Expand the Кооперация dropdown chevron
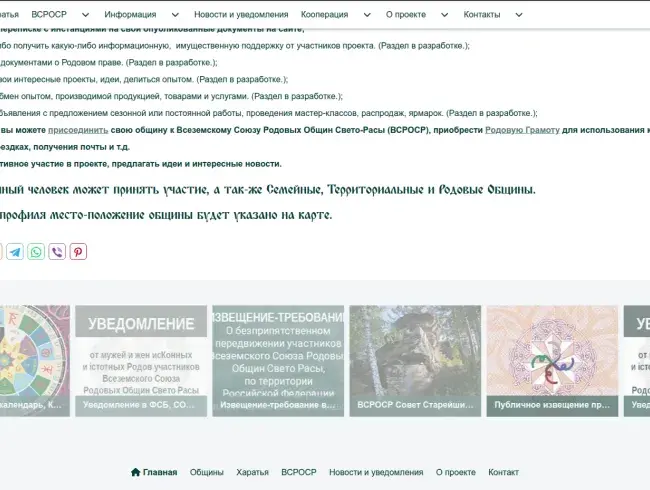 (367, 15)
